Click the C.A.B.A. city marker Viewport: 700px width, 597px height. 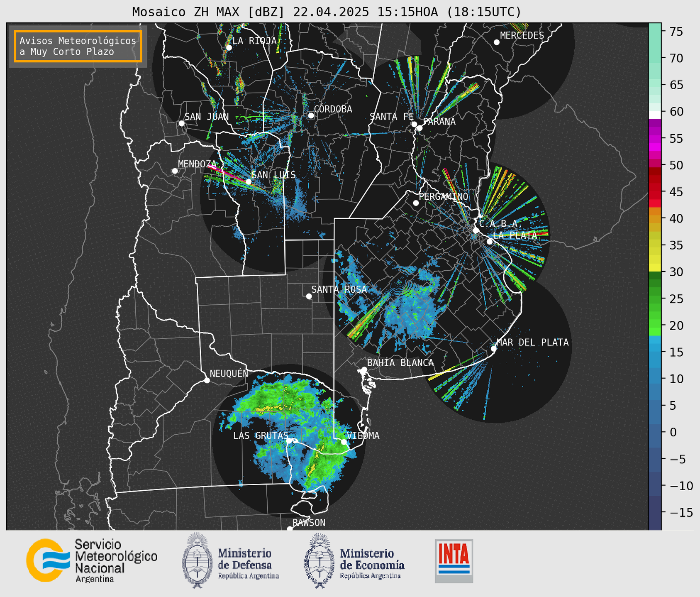pos(476,230)
